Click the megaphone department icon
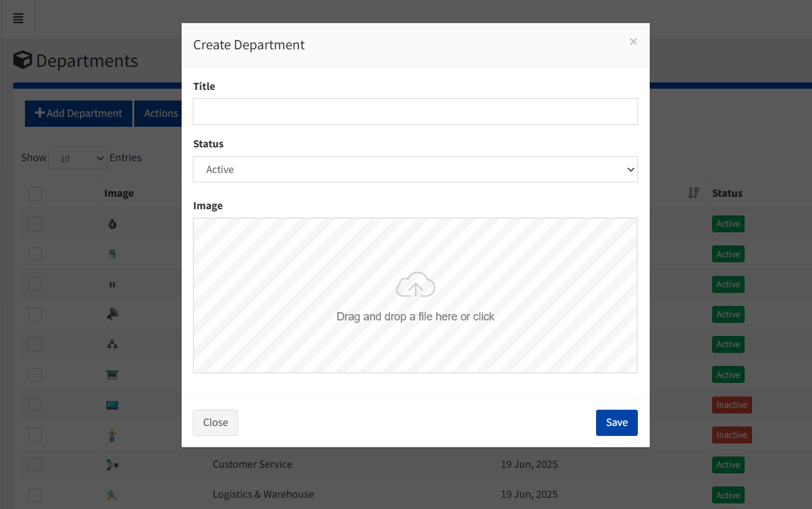 point(112,314)
